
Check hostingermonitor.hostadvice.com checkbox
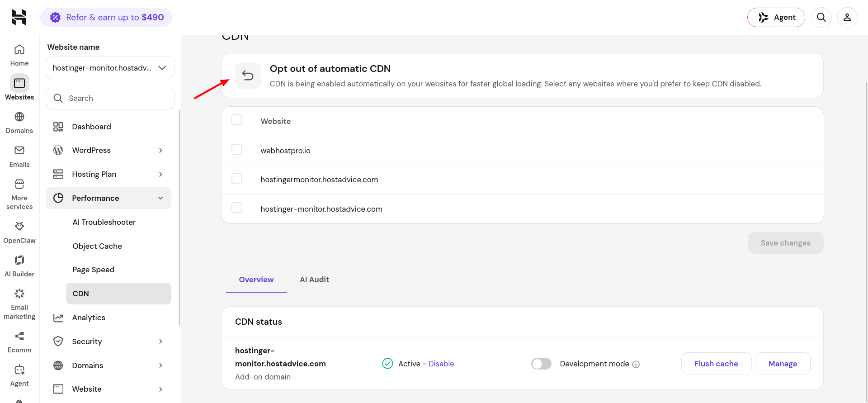pyautogui.click(x=237, y=178)
